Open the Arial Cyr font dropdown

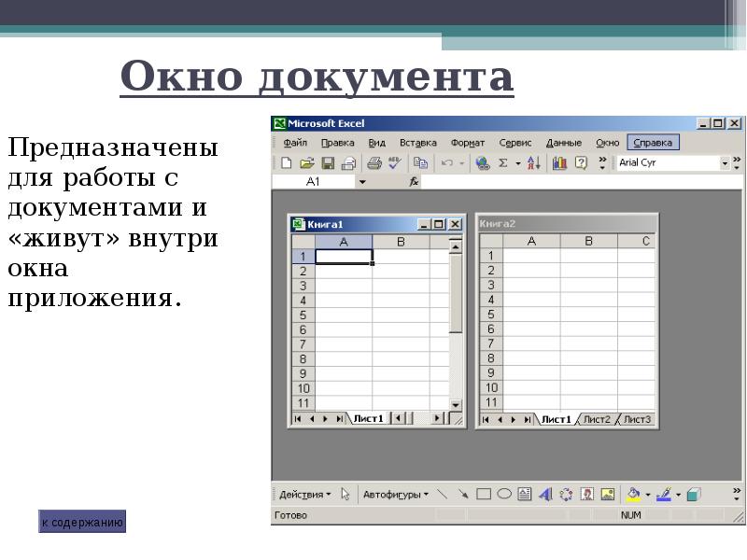click(x=725, y=162)
